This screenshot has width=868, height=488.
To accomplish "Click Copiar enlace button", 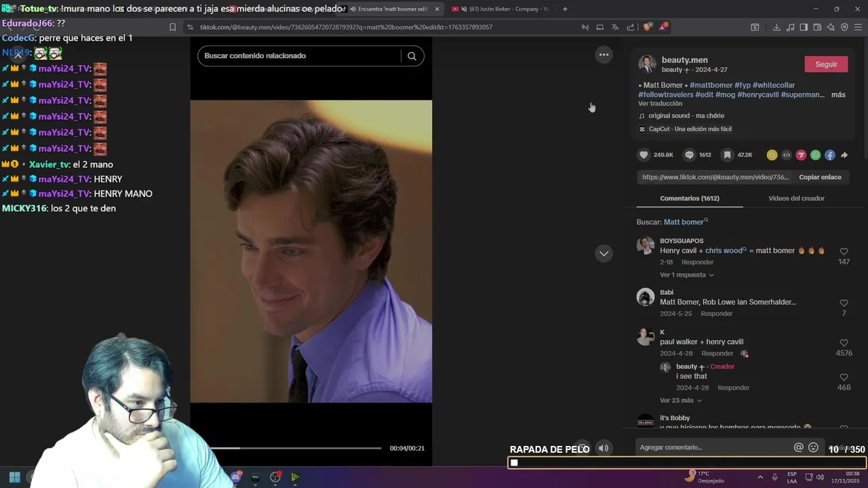I will 820,178.
